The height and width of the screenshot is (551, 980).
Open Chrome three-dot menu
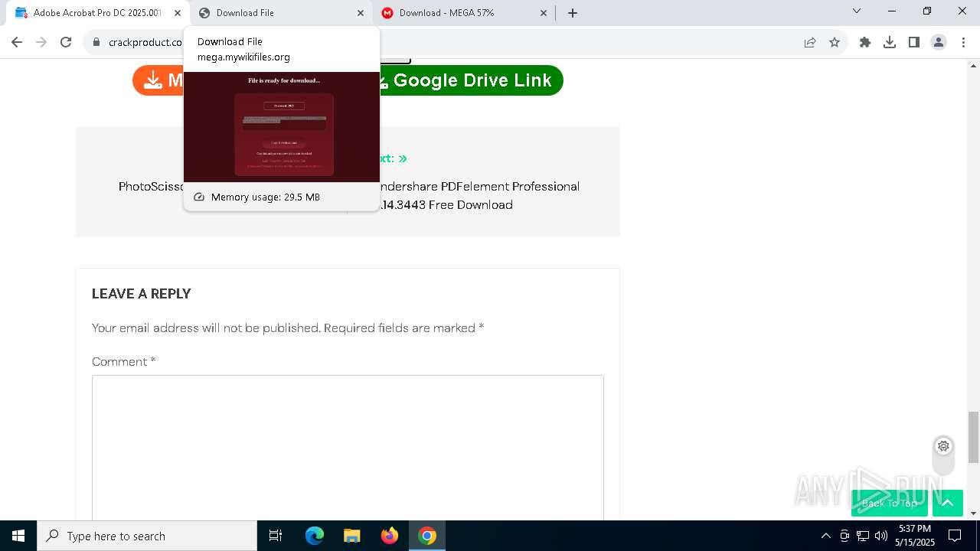point(962,42)
